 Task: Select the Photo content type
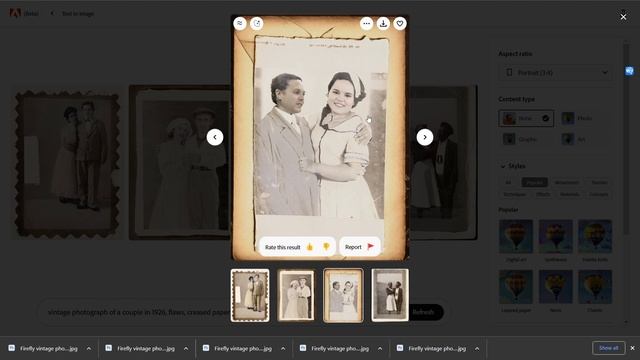576,118
